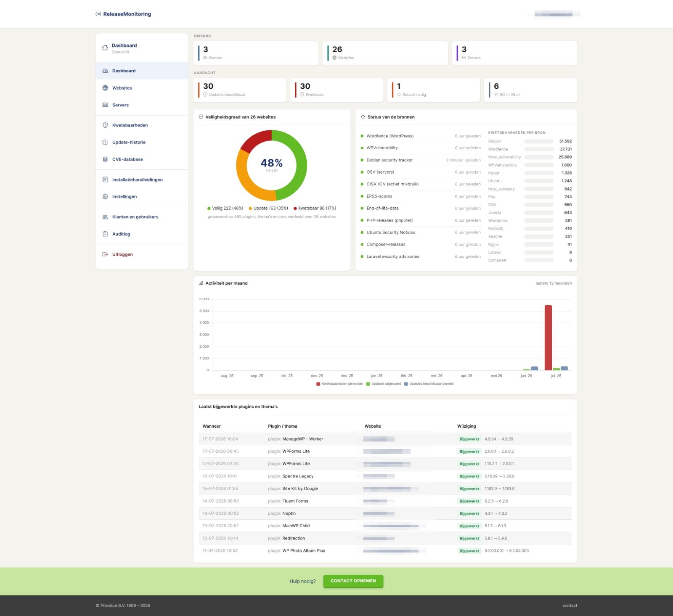Viewport: 673px width, 616px height.
Task: Open Kwetsbaarheden in the sidebar
Action: [x=142, y=125]
